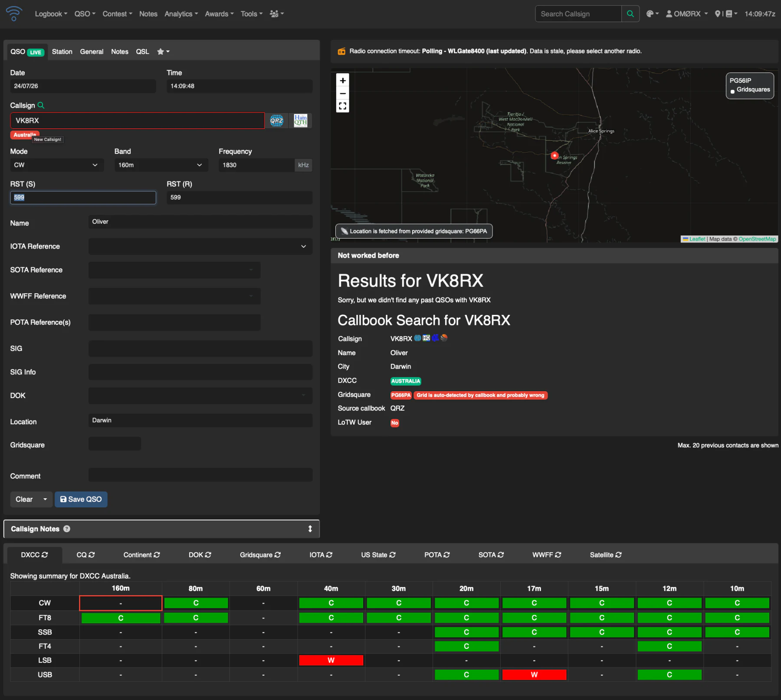Switch to the CQ summary tab
Screen dimensions: 781x700
pyautogui.click(x=85, y=555)
